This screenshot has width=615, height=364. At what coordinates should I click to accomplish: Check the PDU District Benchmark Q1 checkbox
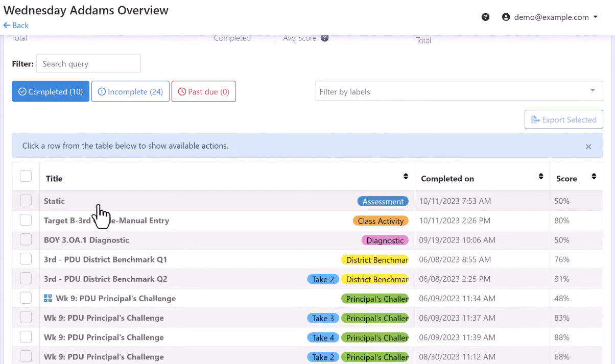point(26,259)
